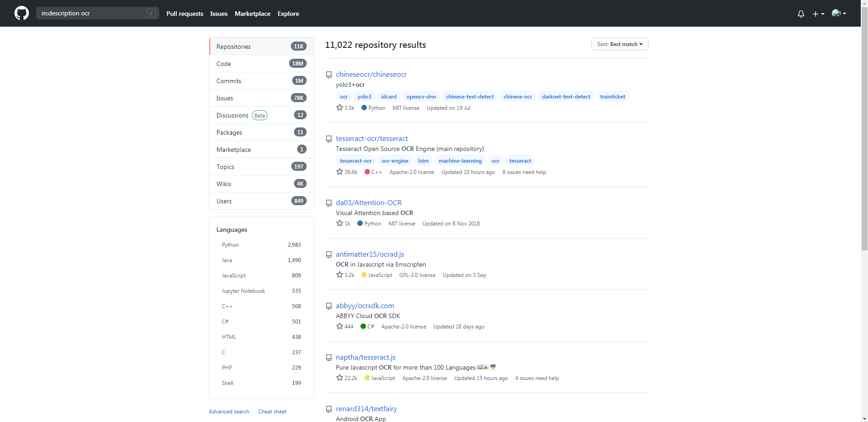The image size is (868, 422).
Task: Click the opencv-dnn topic tag
Action: (421, 97)
